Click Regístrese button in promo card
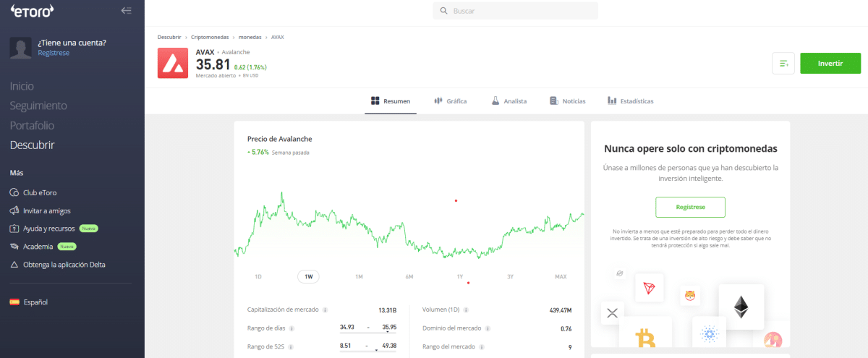This screenshot has height=358, width=868. [x=690, y=207]
